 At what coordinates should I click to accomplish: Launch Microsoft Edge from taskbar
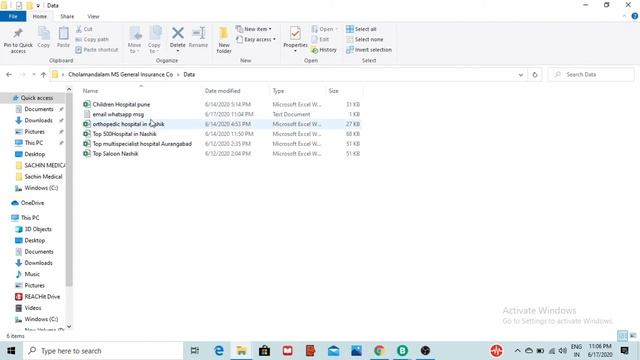point(219,351)
